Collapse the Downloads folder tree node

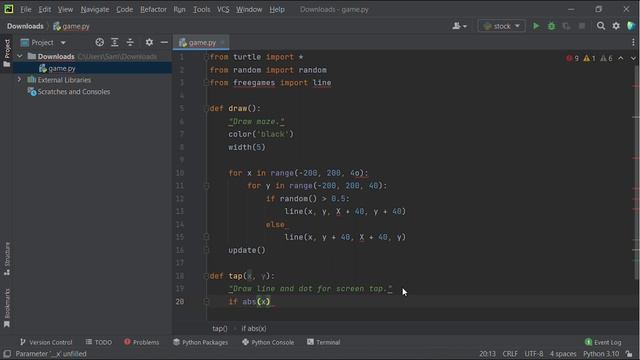(x=20, y=56)
